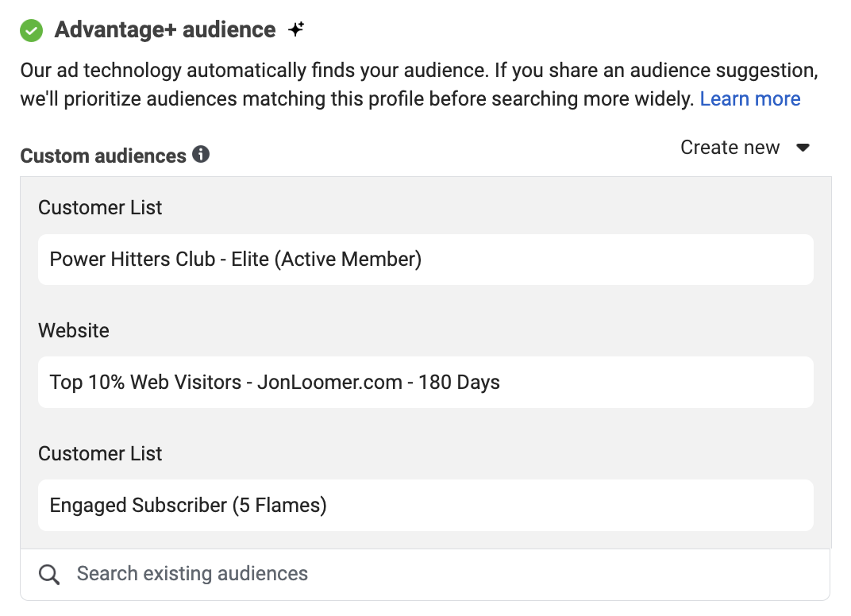Click the magnifying glass search icon

point(49,575)
